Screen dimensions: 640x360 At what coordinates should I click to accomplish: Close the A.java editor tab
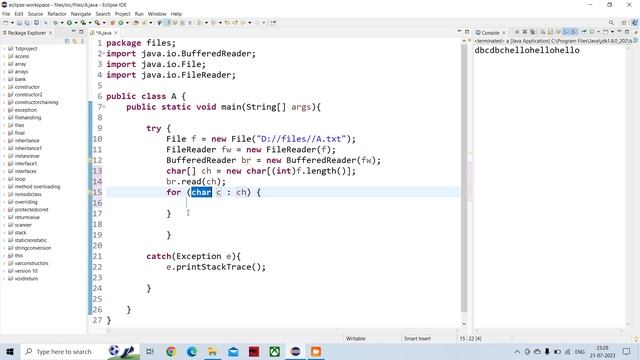116,33
